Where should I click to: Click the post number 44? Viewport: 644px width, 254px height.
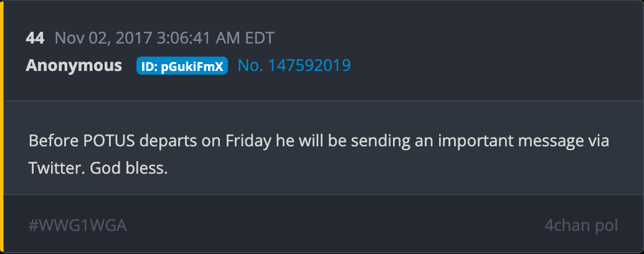pyautogui.click(x=35, y=38)
